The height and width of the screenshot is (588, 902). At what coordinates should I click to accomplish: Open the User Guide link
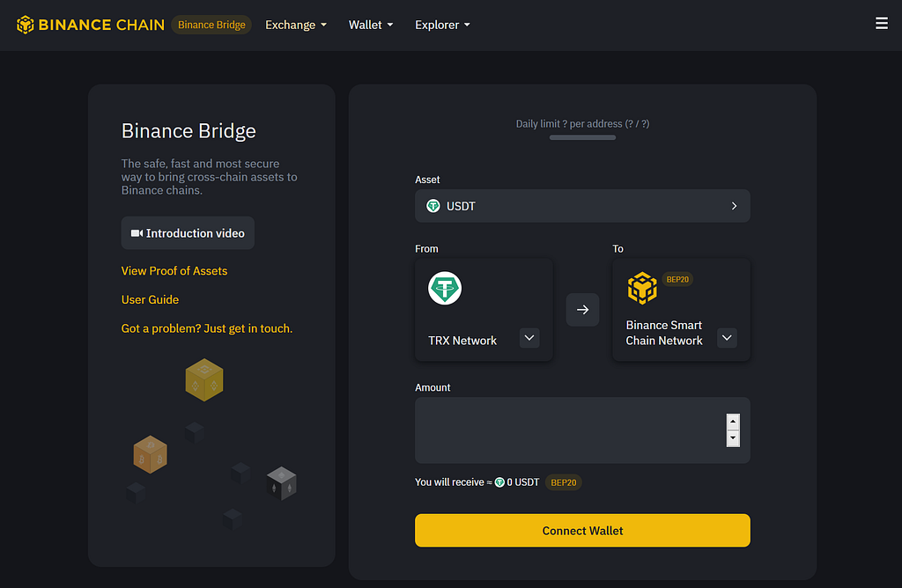[x=150, y=299]
